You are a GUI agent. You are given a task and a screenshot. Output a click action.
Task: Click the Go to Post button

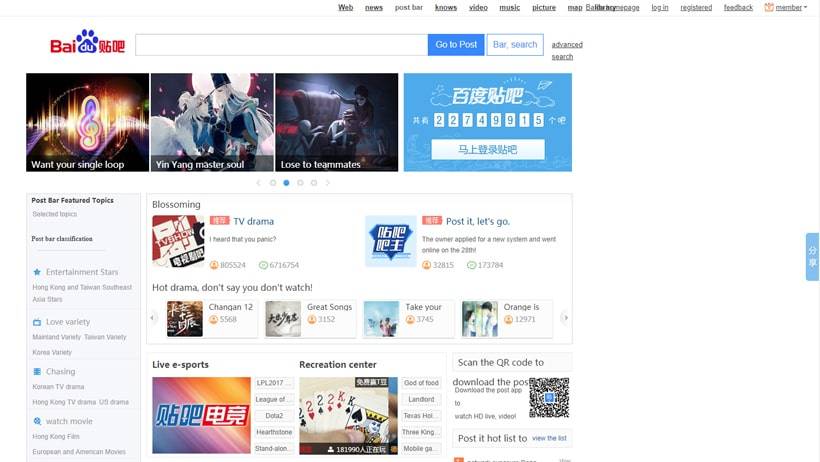[x=455, y=45]
